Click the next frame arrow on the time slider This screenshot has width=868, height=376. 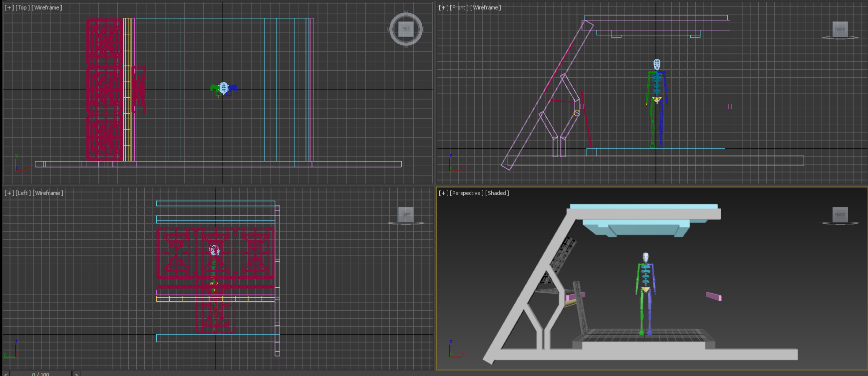coord(76,374)
